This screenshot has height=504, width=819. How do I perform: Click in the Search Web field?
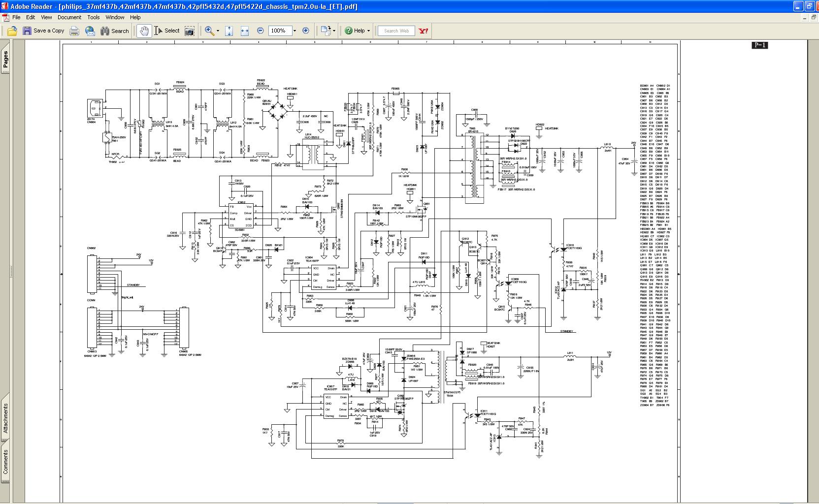(x=396, y=31)
